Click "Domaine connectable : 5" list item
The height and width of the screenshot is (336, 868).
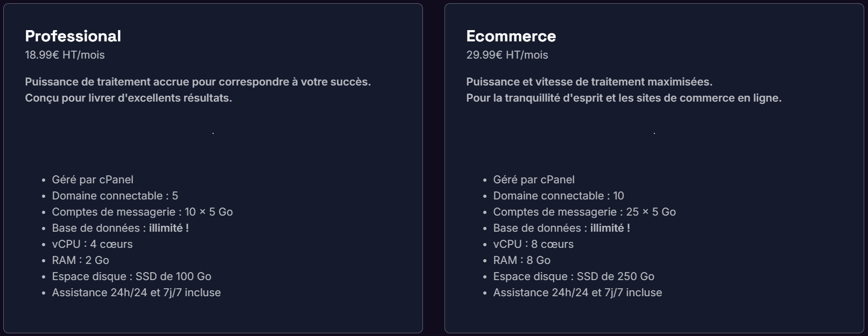tap(115, 196)
